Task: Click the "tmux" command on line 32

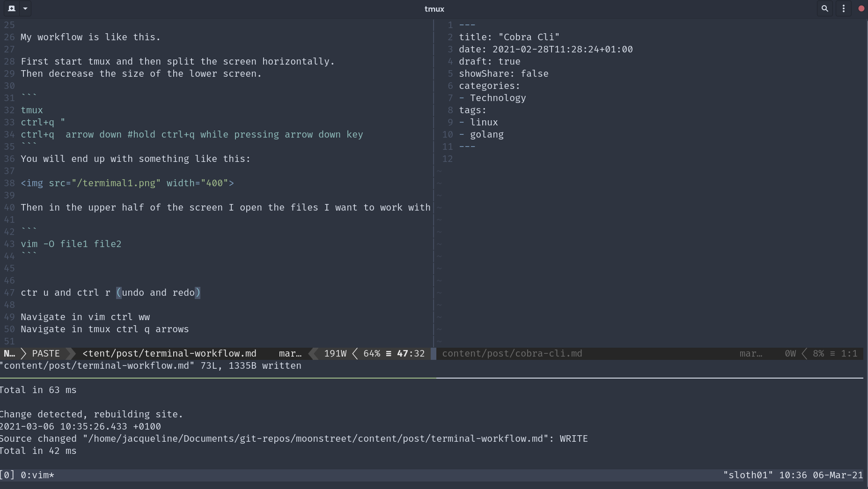Action: pos(32,110)
